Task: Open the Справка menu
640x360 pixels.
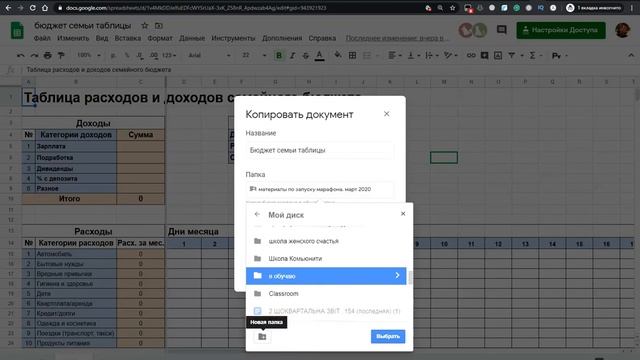Action: [x=322, y=38]
